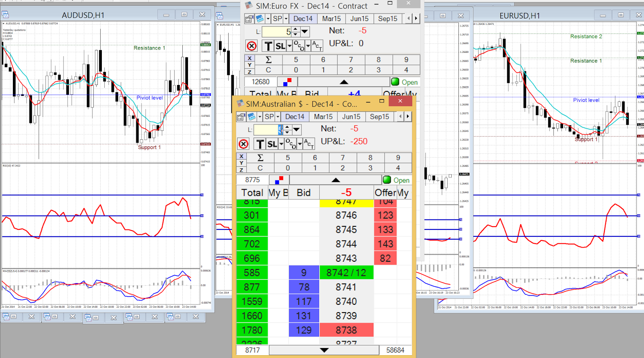Click sigma quantity button in Australian $ window
The width and height of the screenshot is (644, 358).
click(260, 157)
